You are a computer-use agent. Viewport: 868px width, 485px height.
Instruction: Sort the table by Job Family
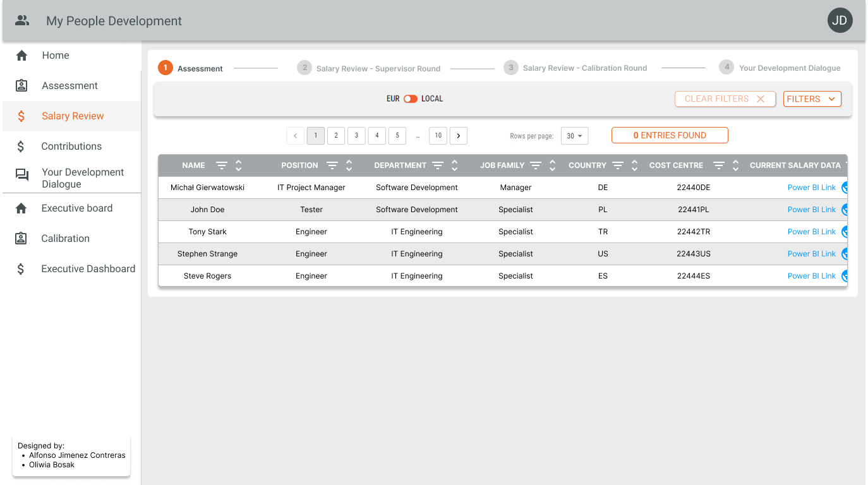552,165
